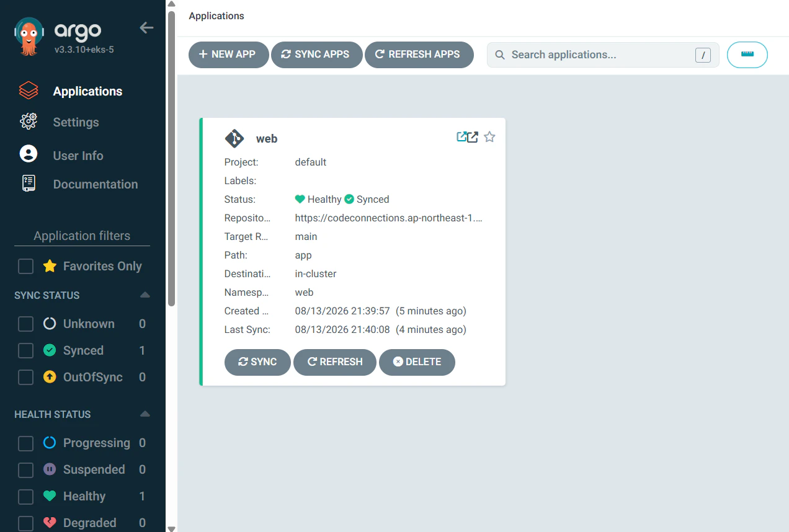Click the codeconnections repository URL
Viewport: 789px width, 532px height.
(389, 218)
